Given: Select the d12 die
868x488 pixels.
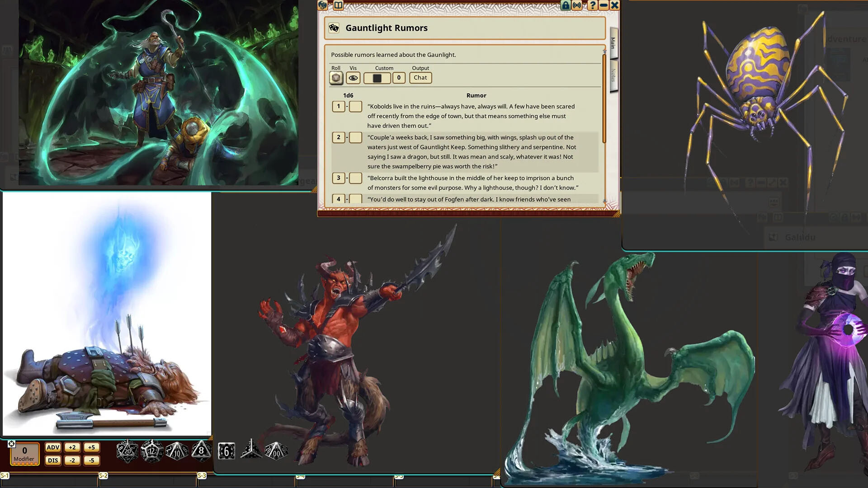Looking at the screenshot, I should pyautogui.click(x=153, y=450).
